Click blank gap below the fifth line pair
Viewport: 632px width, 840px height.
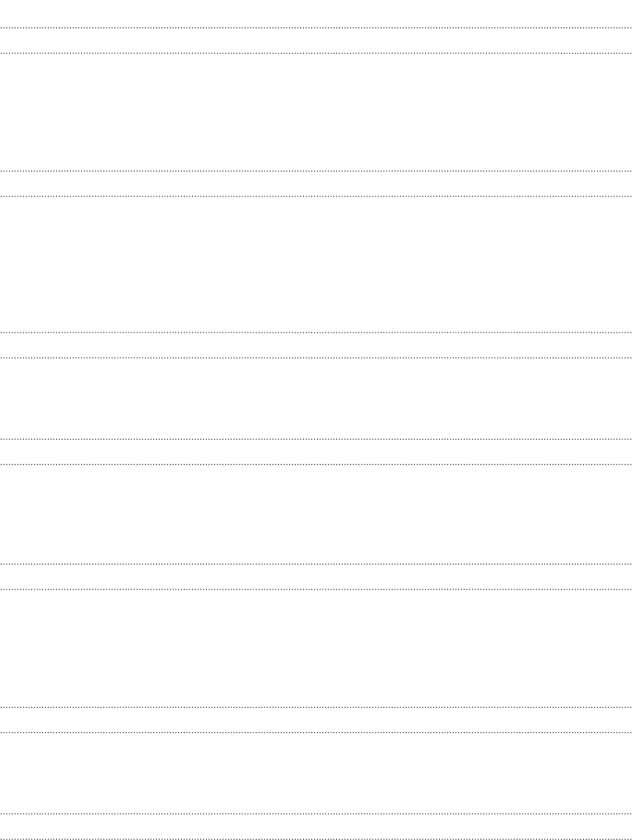tap(316, 648)
